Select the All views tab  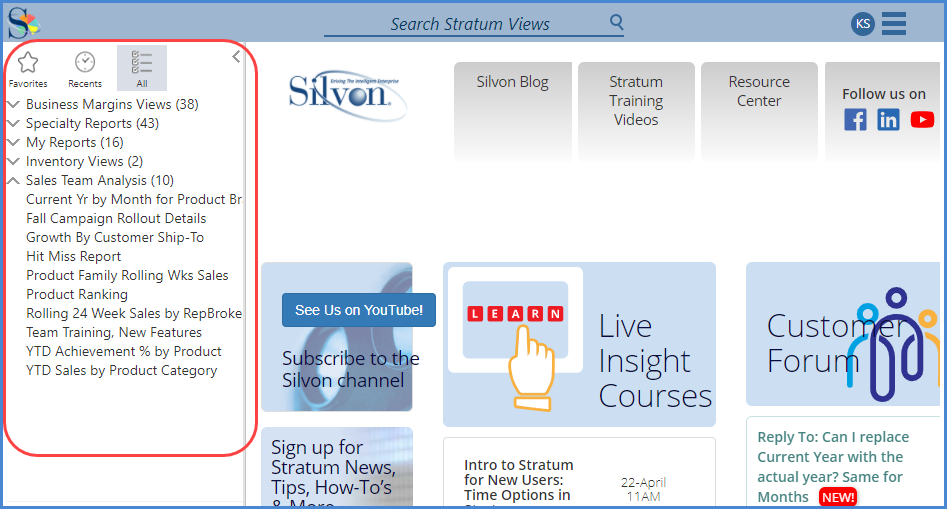pos(142,69)
